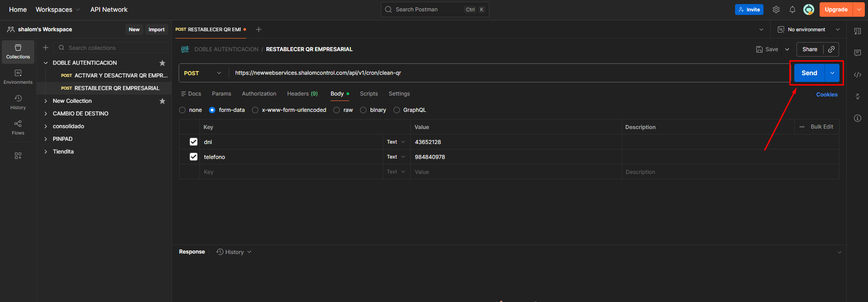Open the settings gear icon
Screen dimensions: 868x302
(x=776, y=10)
